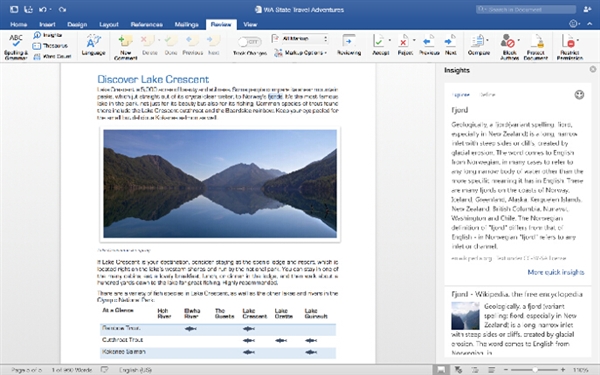Switch to Web Layout view in status bar
This screenshot has width=600, height=375.
pyautogui.click(x=458, y=370)
